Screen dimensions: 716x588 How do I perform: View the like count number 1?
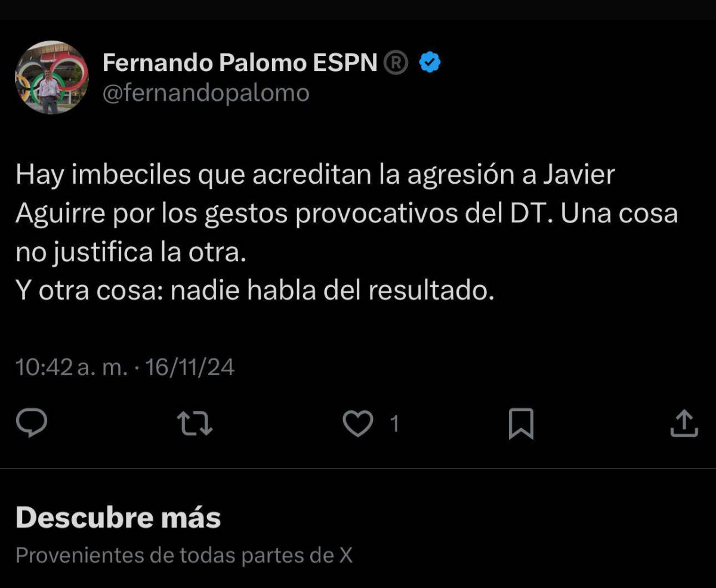point(394,424)
